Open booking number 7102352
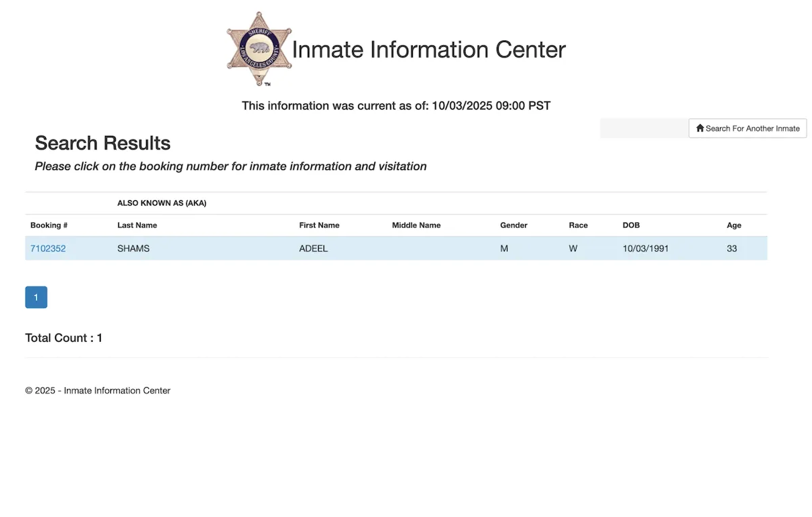Viewport: 812px width, 517px height. (48, 248)
